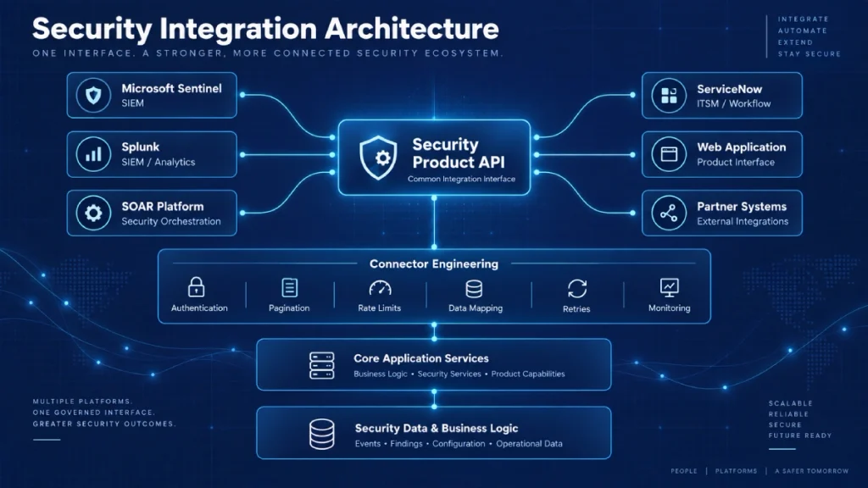The width and height of the screenshot is (868, 488).
Task: Click the GREATER SECURITY OUTCOMES text
Action: (104, 424)
